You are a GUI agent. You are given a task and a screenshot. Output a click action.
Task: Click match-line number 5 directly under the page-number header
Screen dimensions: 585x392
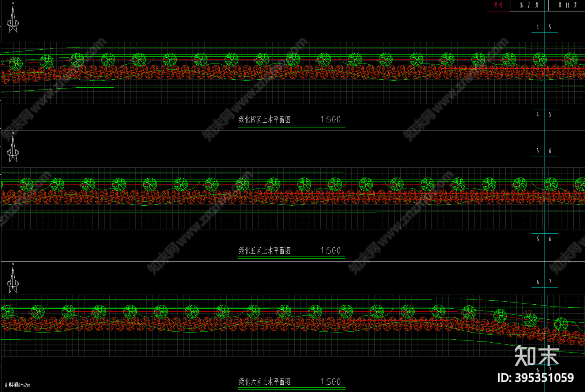(550, 27)
